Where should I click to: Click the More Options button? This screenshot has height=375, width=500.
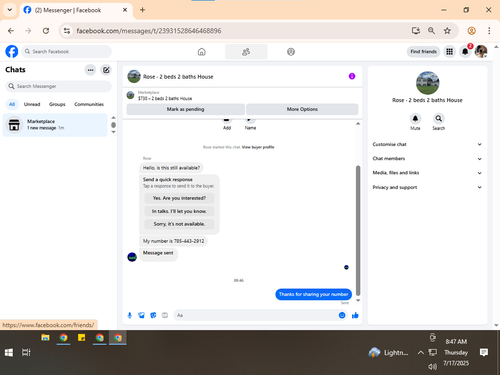[302, 109]
